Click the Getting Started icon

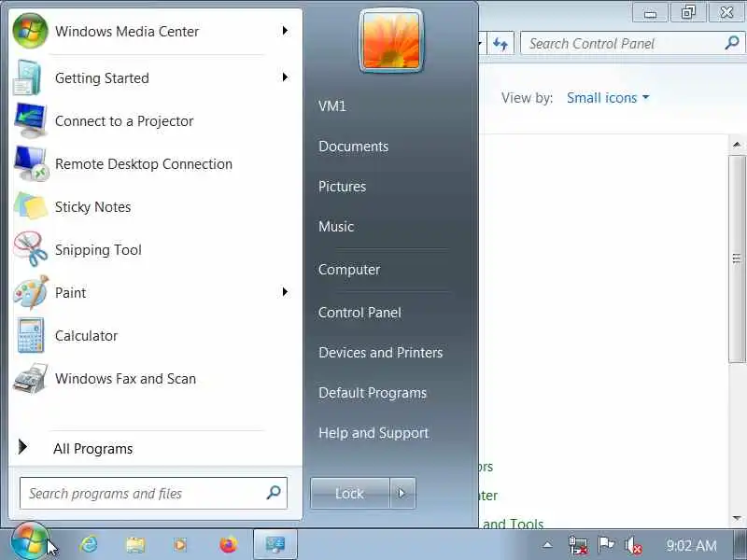28,77
